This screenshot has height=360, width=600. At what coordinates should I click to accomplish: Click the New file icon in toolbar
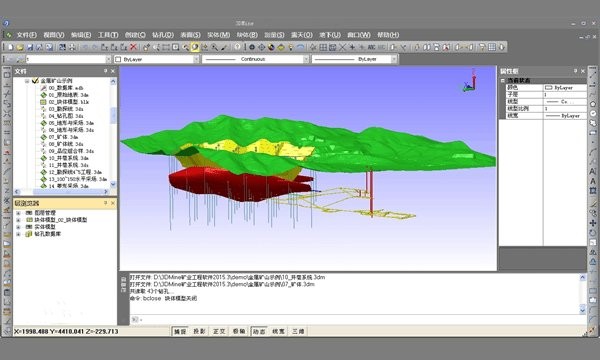(10, 47)
